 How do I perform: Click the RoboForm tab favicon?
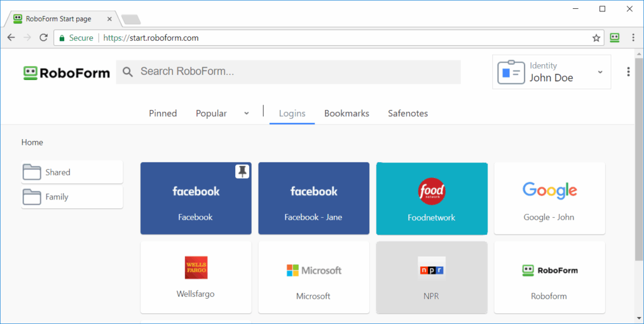(x=18, y=18)
